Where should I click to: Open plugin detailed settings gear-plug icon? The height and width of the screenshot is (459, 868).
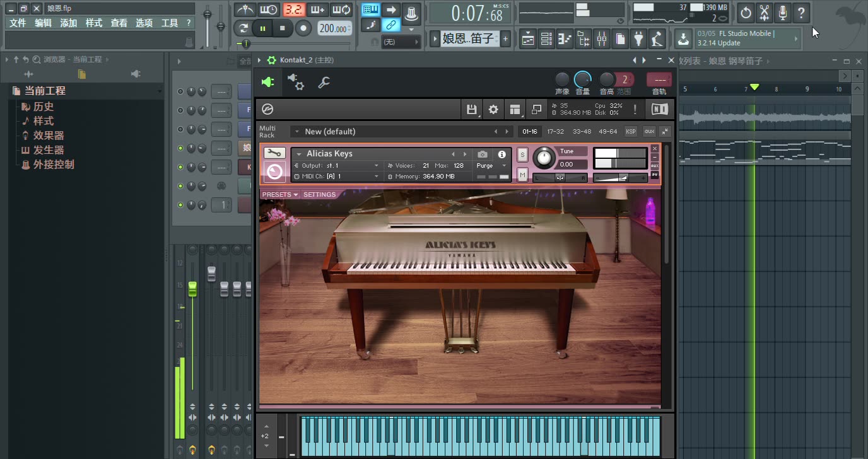295,81
